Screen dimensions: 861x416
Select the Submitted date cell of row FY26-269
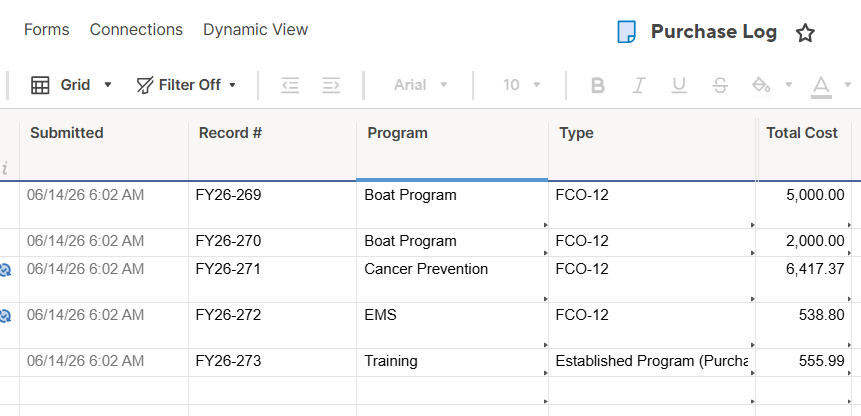(x=104, y=205)
